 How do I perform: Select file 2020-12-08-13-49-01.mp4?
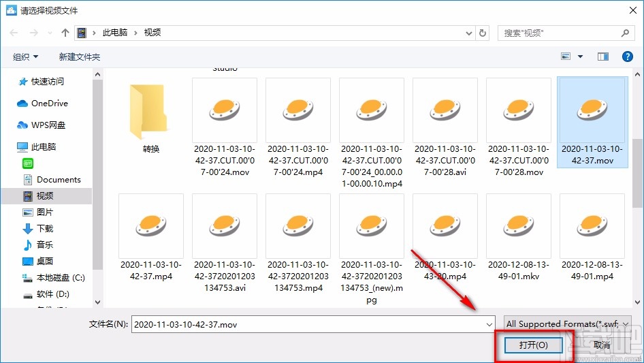592,238
